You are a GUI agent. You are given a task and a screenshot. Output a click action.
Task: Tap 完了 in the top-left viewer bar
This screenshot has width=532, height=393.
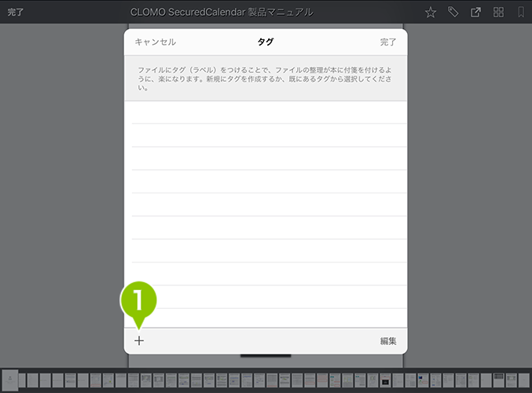[x=16, y=13]
